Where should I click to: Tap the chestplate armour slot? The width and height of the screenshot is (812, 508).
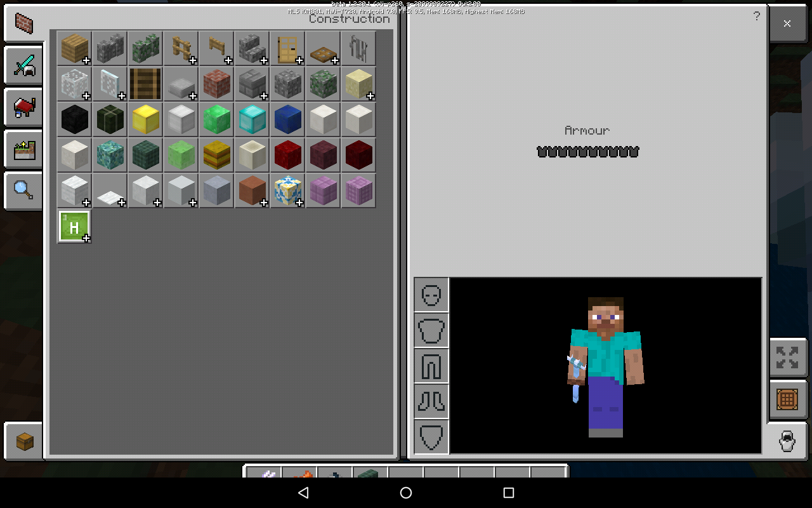click(431, 330)
